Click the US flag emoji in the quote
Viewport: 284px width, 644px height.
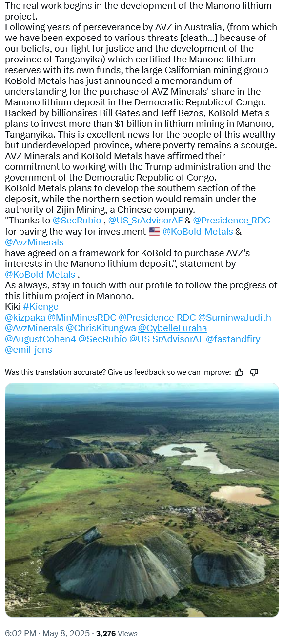pos(154,231)
